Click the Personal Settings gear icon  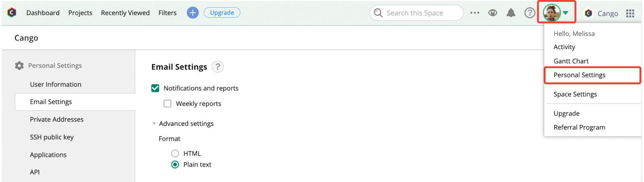tap(19, 65)
